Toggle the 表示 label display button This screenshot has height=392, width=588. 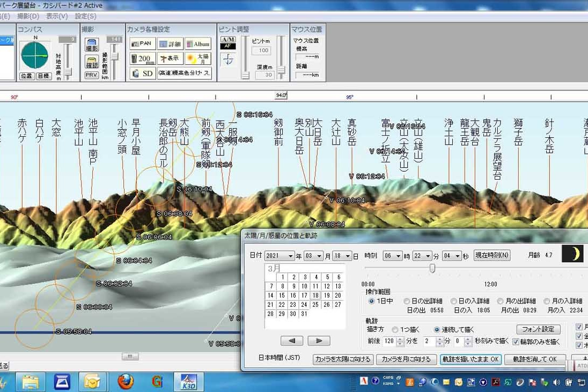(x=170, y=58)
